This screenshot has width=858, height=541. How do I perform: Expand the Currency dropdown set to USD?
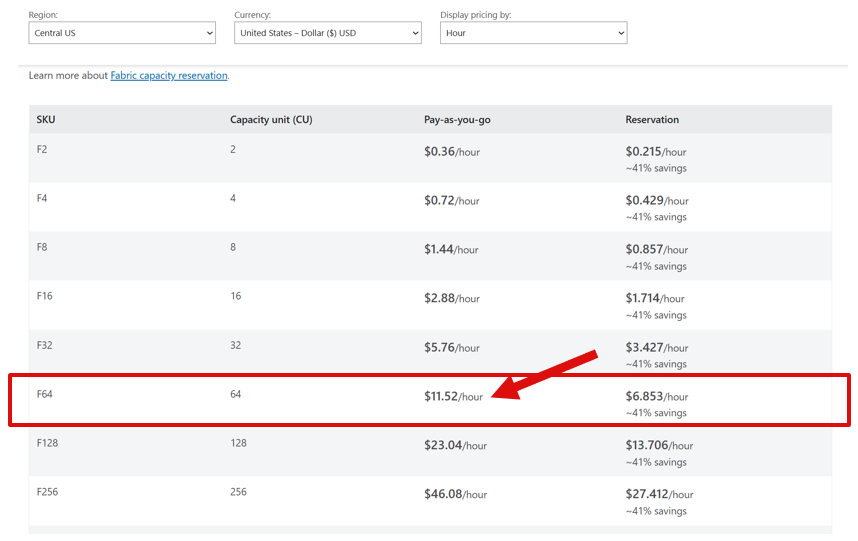click(328, 33)
